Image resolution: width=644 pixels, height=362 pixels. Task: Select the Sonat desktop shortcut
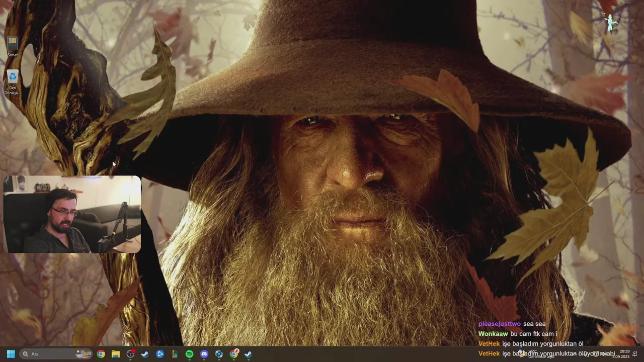pyautogui.click(x=13, y=47)
